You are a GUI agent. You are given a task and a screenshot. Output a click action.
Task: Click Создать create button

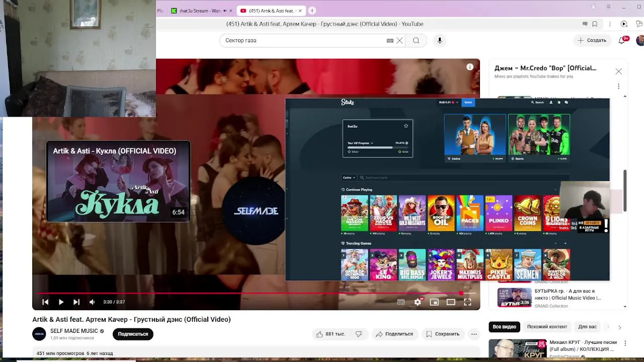pos(592,40)
